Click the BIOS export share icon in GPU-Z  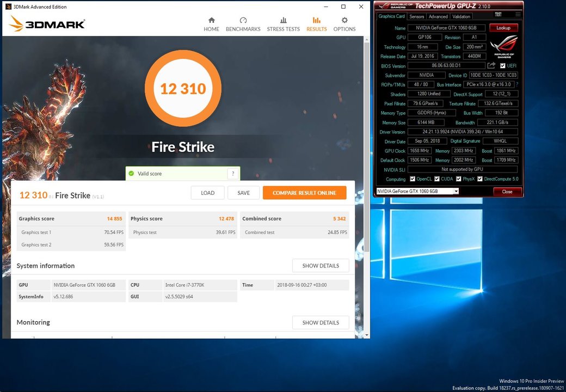tap(491, 65)
